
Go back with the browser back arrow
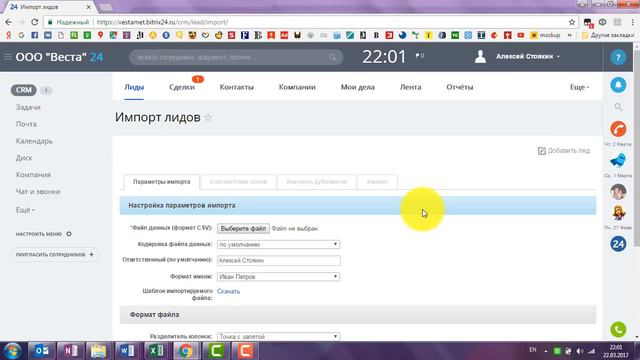9,22
